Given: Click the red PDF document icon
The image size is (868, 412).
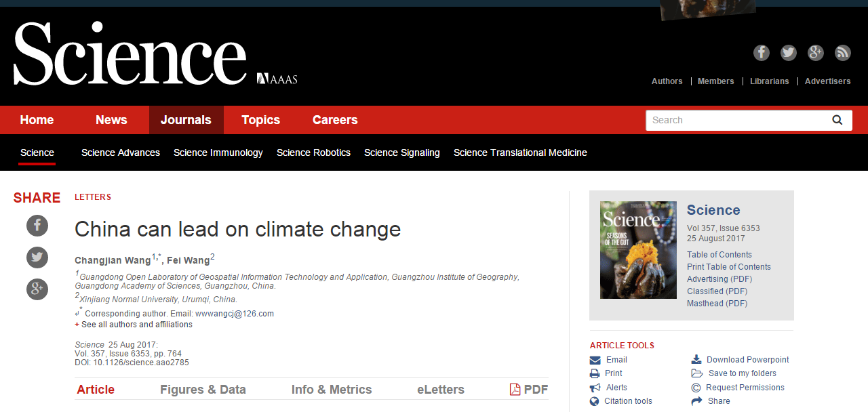Looking at the screenshot, I should [515, 390].
